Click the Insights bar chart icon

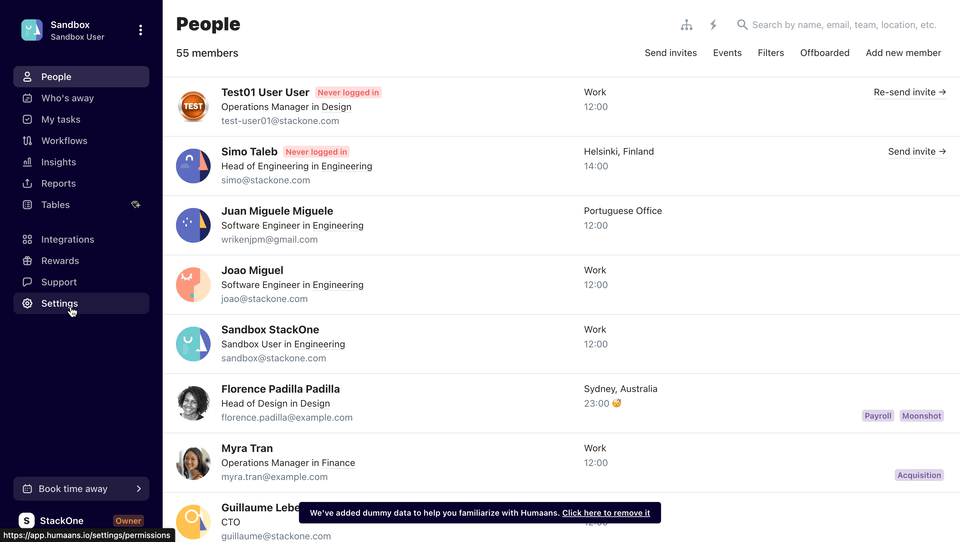[x=27, y=162]
